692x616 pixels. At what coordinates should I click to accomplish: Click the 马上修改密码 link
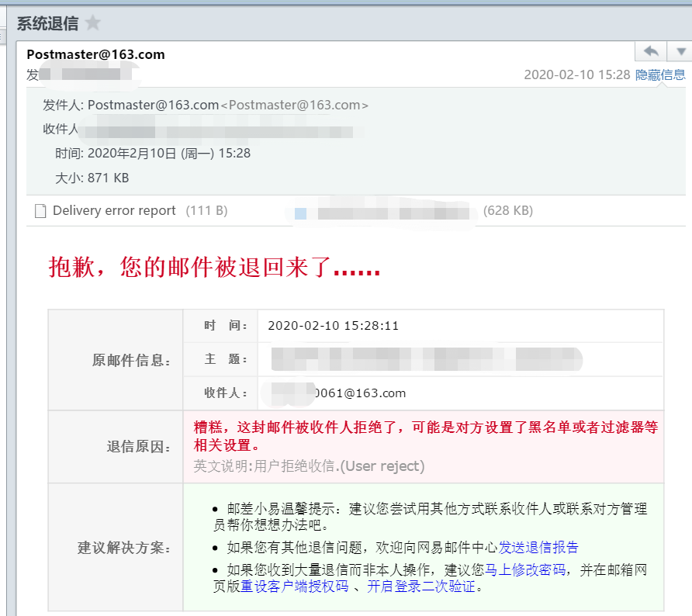click(524, 569)
